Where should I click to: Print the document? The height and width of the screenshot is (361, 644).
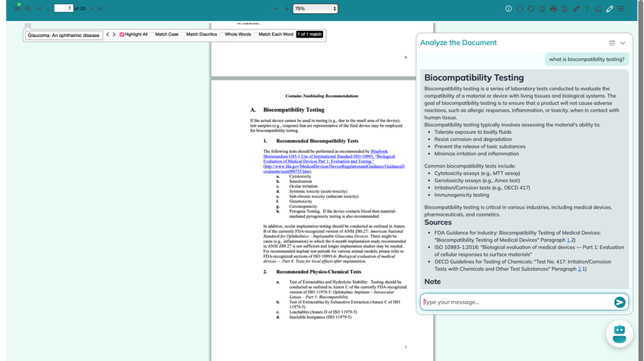click(554, 9)
